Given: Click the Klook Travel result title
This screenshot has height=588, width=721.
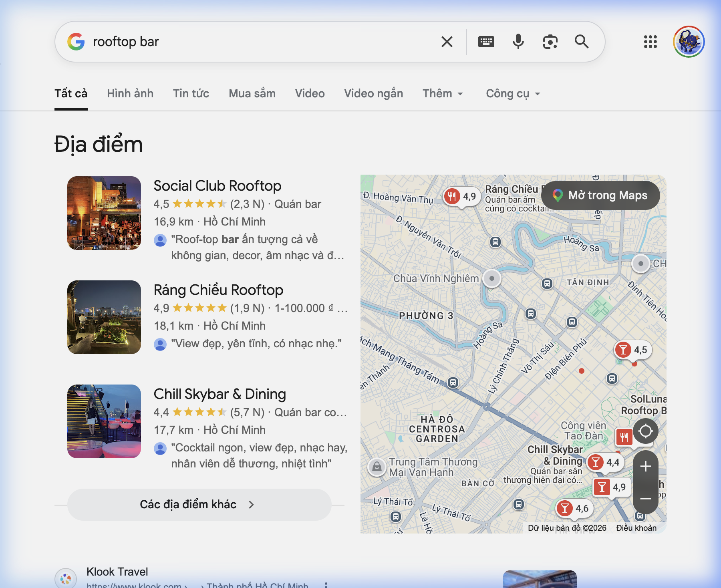Looking at the screenshot, I should (x=117, y=572).
